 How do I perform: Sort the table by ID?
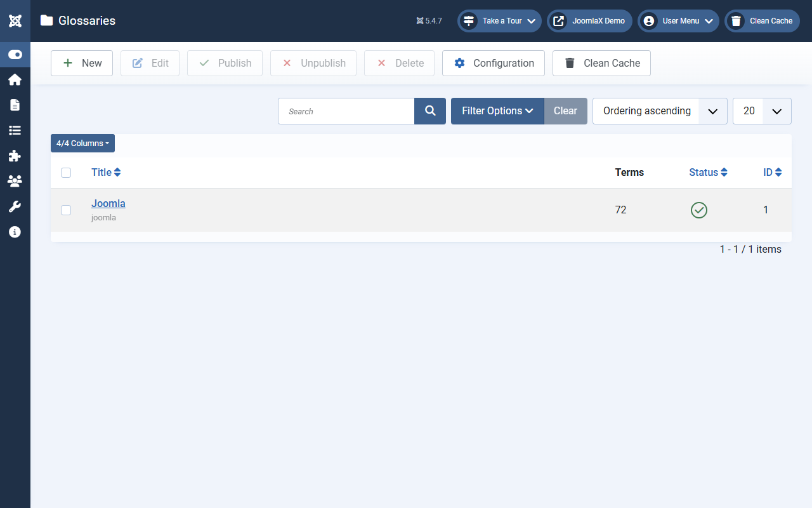point(772,173)
